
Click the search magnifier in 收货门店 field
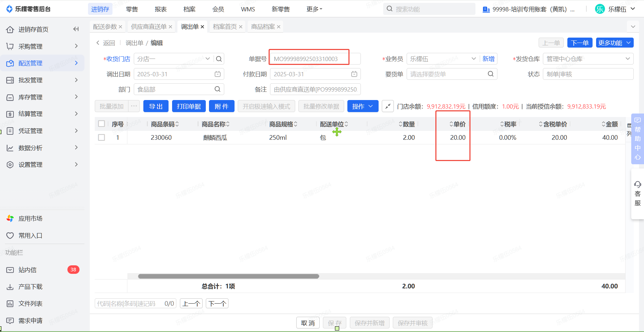219,59
